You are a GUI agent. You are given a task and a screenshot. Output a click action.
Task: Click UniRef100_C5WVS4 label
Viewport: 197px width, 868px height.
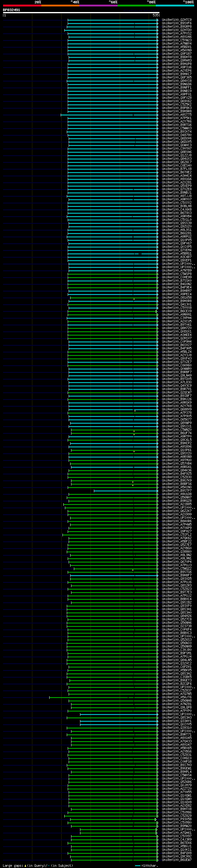176,775
